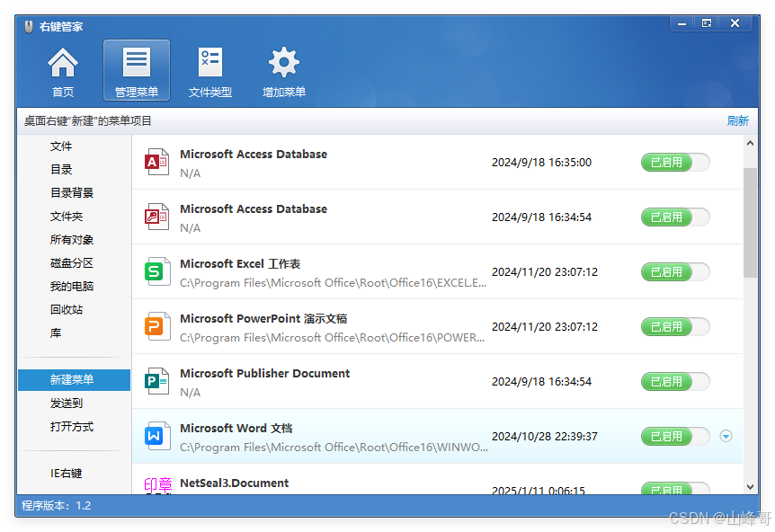Screen dimensions: 775x532
Task: Click the Excel path C:\Program Files...EXCEL.E...
Action: 334,283
